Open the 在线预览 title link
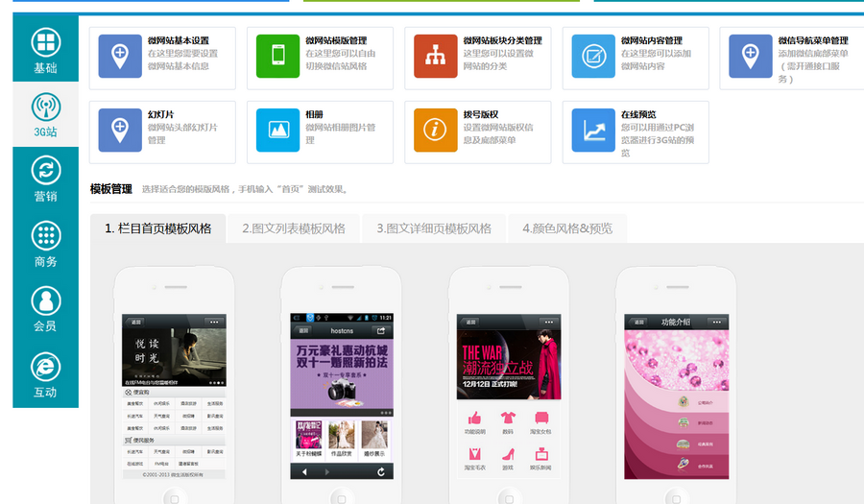This screenshot has height=504, width=864. click(x=638, y=114)
